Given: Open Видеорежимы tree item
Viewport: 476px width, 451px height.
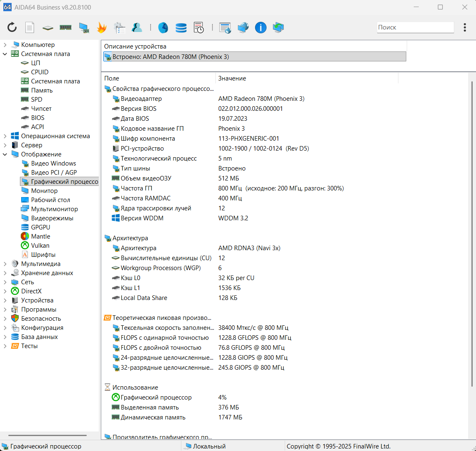Looking at the screenshot, I should (52, 218).
